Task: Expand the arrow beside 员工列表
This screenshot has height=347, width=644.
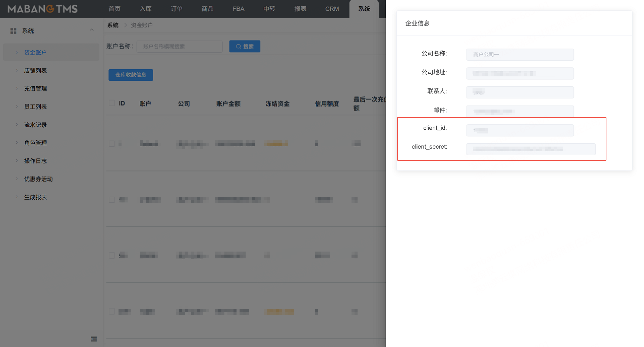Action: point(17,107)
